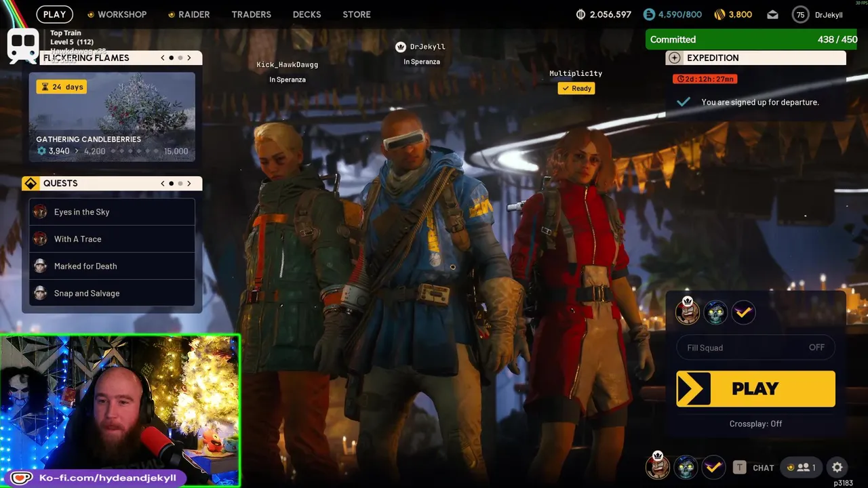Click the Quests diamond icon
Screen dimensions: 868x488
coord(31,183)
